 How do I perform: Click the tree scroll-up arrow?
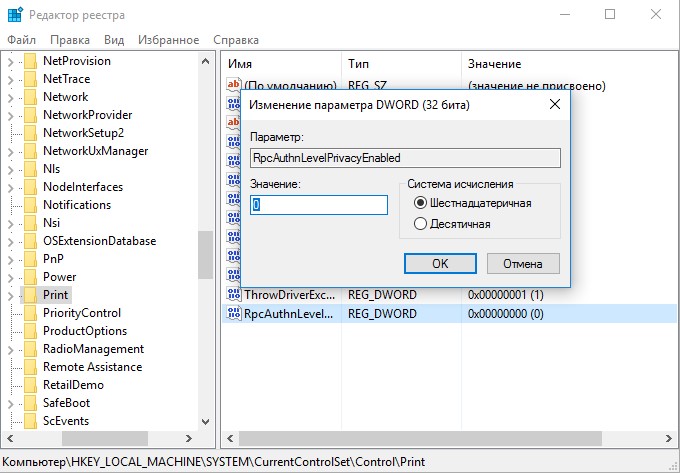[x=206, y=61]
